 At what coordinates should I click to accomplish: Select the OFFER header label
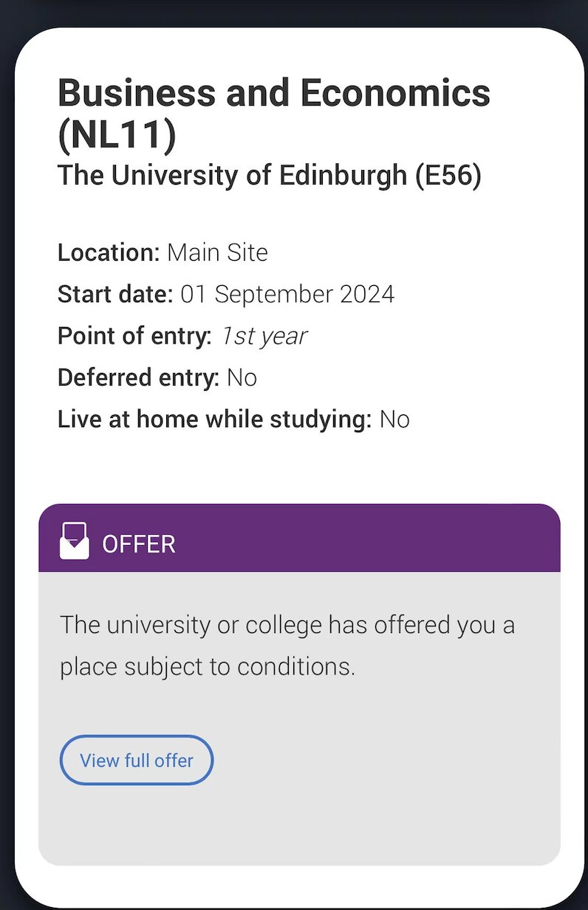139,544
